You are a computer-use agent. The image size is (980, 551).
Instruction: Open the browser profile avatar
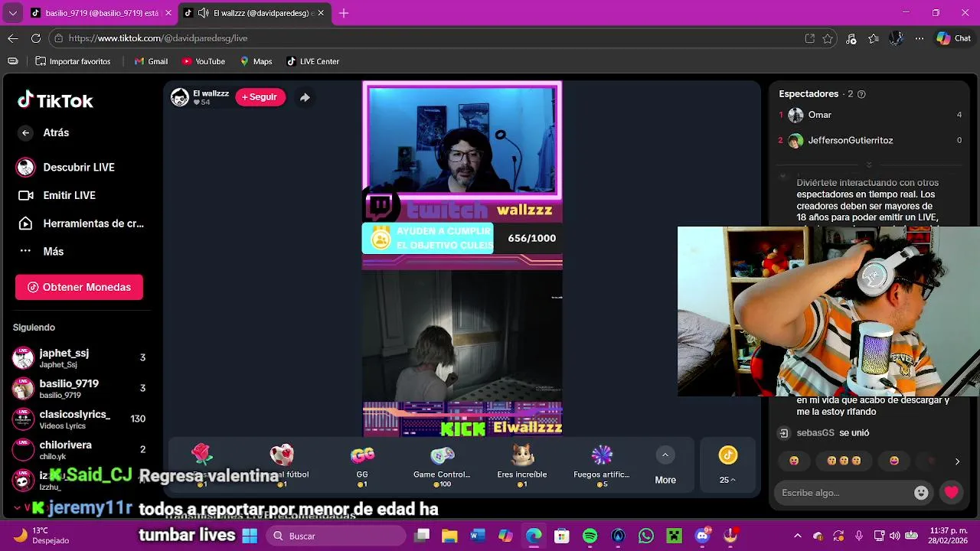[897, 38]
